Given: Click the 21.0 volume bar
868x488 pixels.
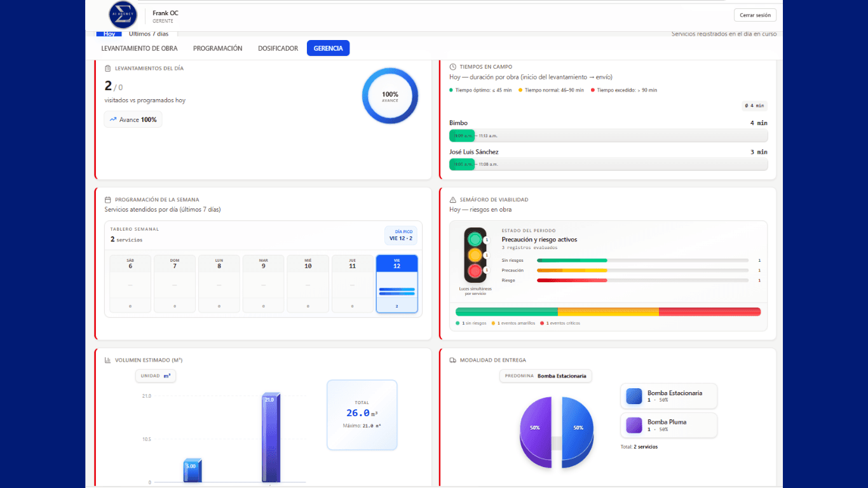Looking at the screenshot, I should click(x=271, y=438).
